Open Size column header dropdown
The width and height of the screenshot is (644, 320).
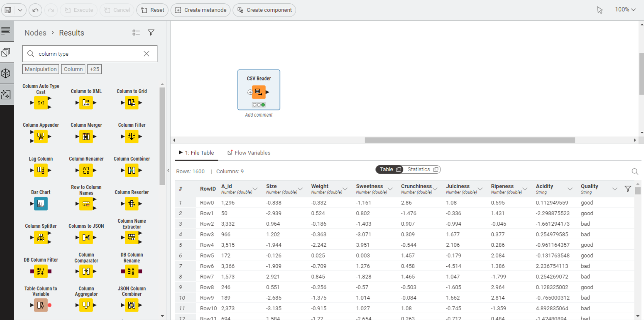[300, 189]
